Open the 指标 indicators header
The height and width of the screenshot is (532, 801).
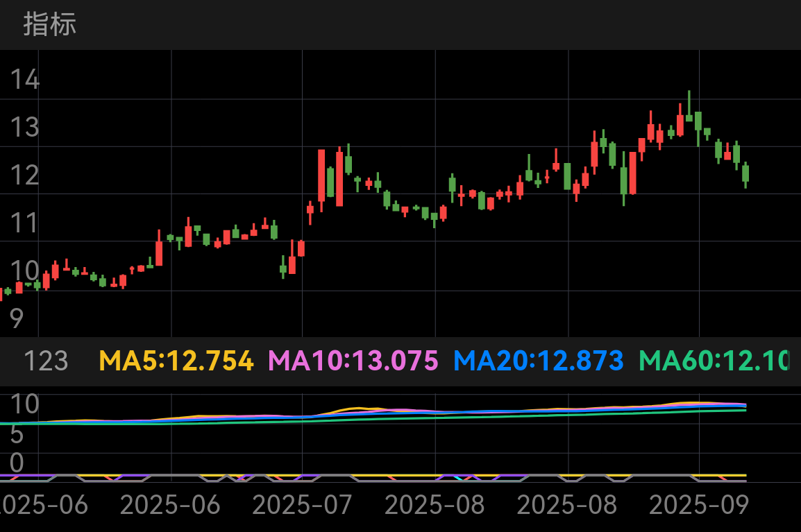point(49,24)
